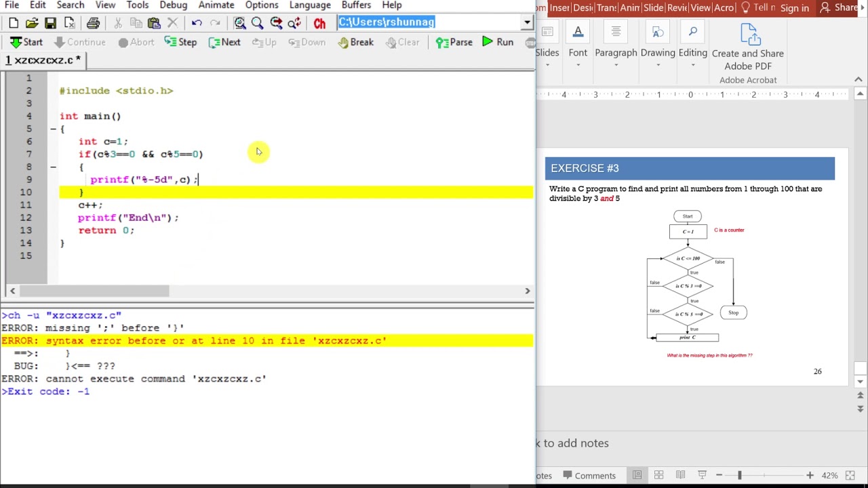This screenshot has height=488, width=868.
Task: Close the current file with the page-X icon
Action: point(68,23)
